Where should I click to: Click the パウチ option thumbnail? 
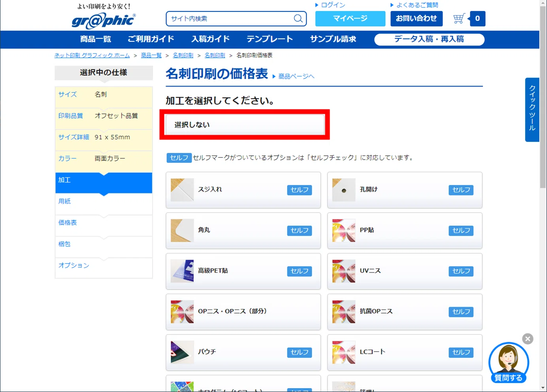click(x=182, y=352)
